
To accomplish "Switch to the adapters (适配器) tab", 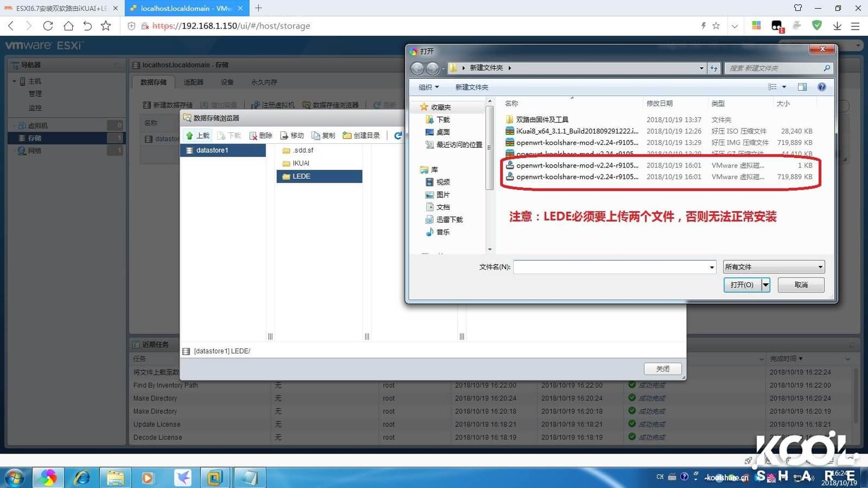I will coord(193,82).
